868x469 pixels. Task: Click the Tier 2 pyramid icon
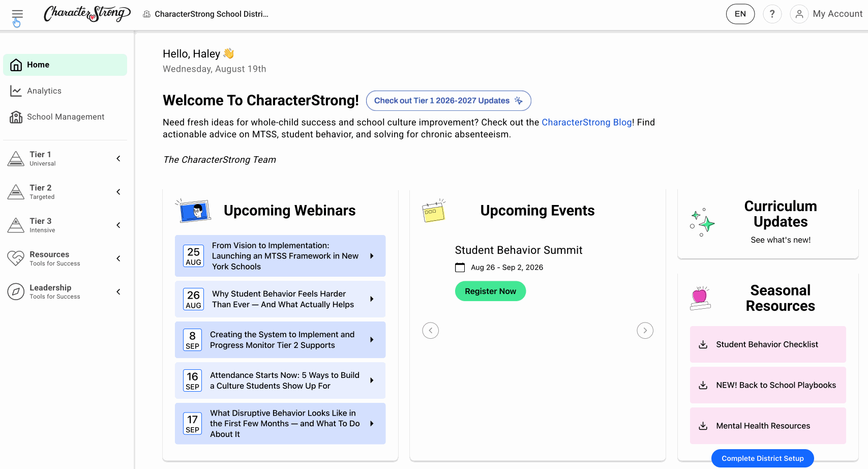[x=16, y=192]
